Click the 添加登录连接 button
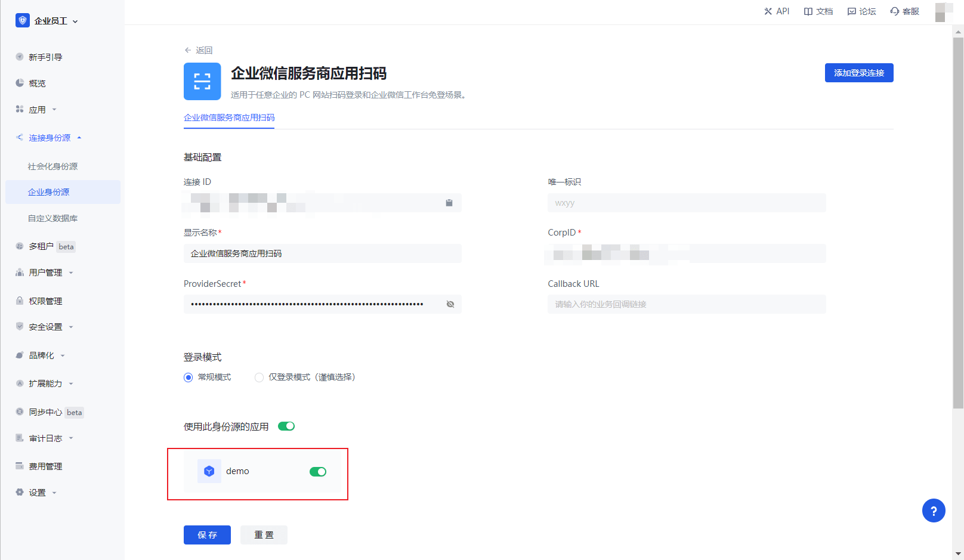 [858, 73]
